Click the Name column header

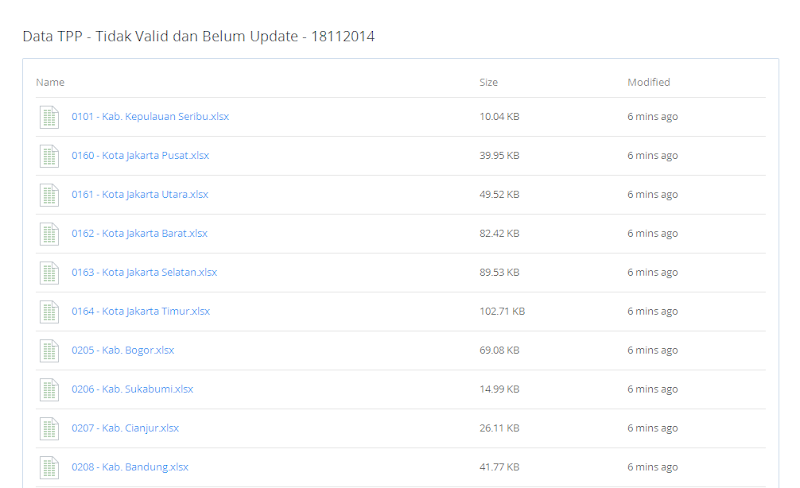(50, 82)
